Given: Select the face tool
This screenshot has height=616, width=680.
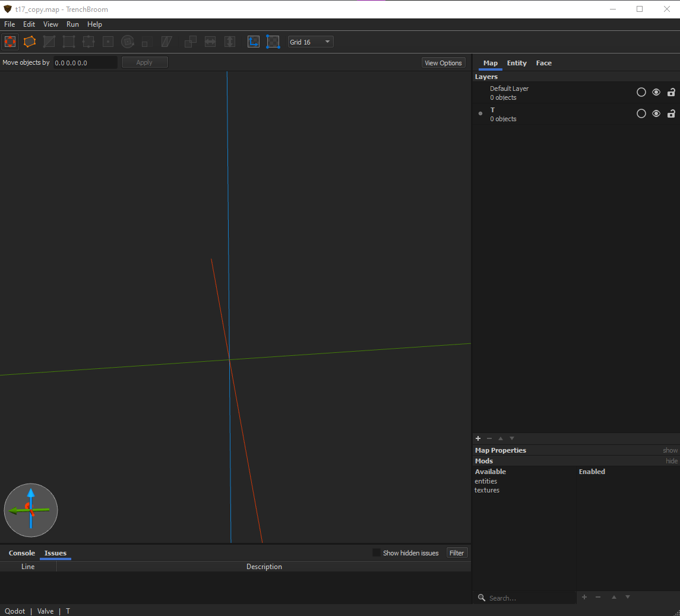Looking at the screenshot, I should click(x=108, y=42).
